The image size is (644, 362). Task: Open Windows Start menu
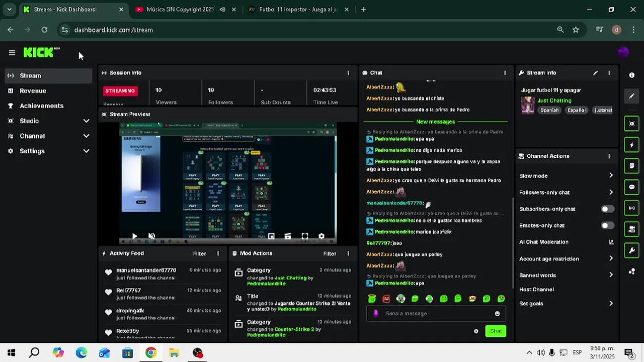click(11, 353)
